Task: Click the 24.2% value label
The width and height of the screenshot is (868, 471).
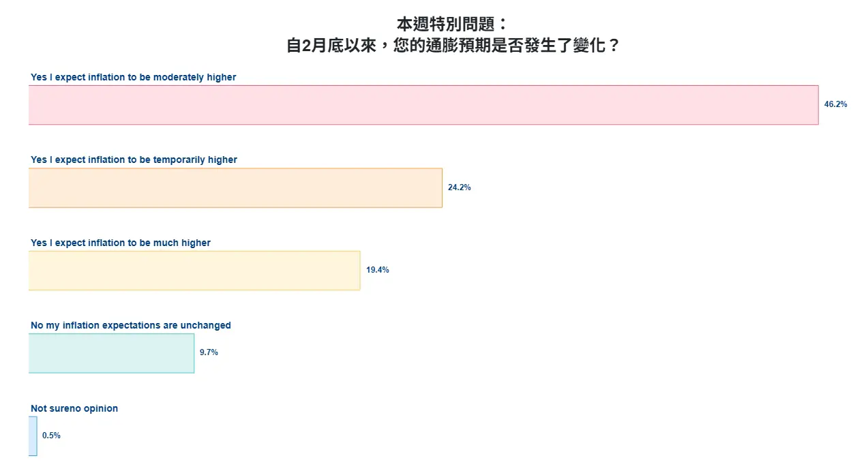Action: tap(459, 187)
